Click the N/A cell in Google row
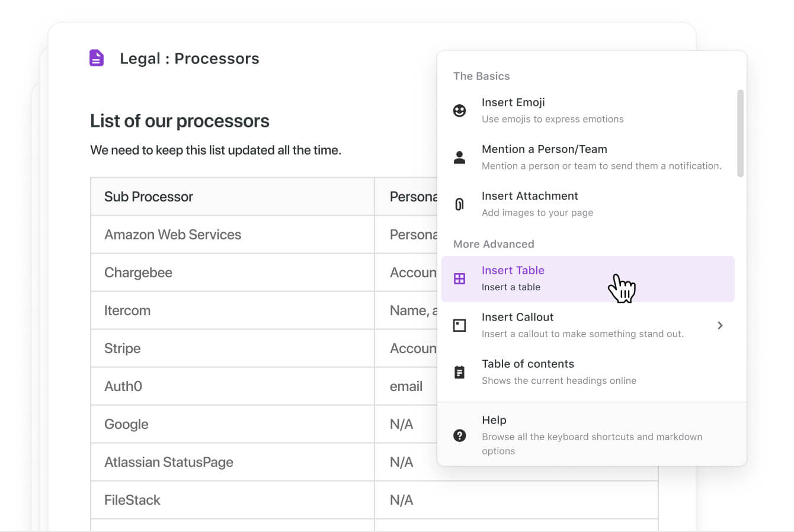The width and height of the screenshot is (794, 532). tap(406, 424)
